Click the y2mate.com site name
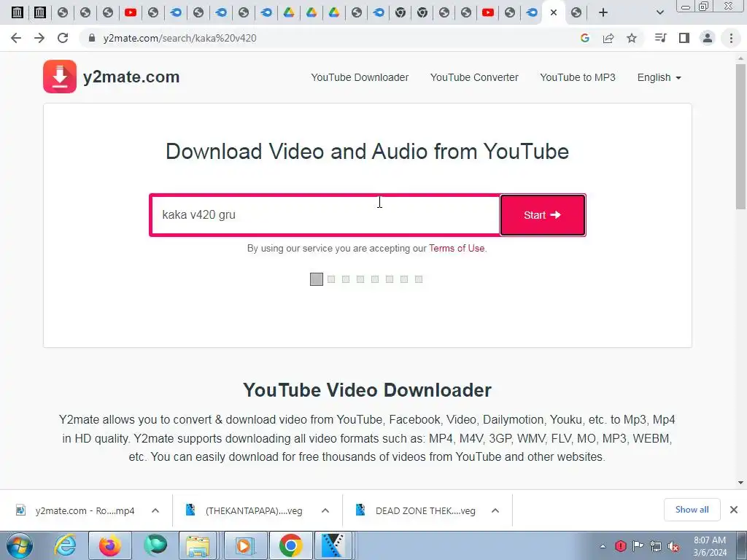747x560 pixels. [131, 77]
